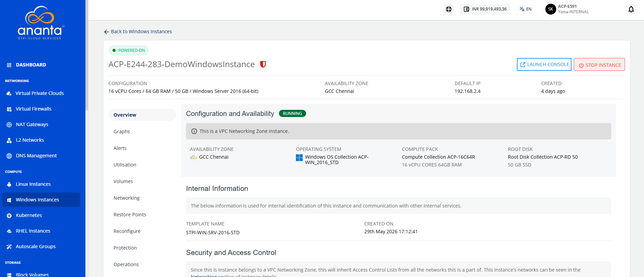Viewport: 644px width, 277px height.
Task: Open the Graphs tab
Action: (x=122, y=132)
